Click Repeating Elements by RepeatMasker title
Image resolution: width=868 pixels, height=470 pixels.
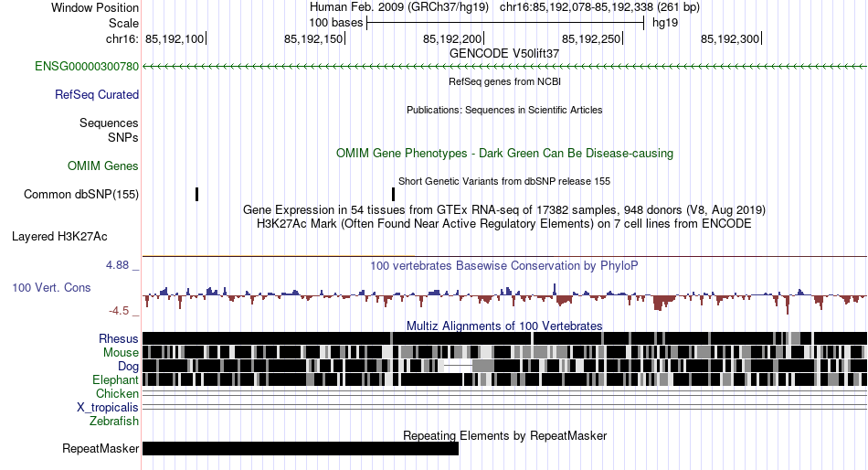click(504, 435)
